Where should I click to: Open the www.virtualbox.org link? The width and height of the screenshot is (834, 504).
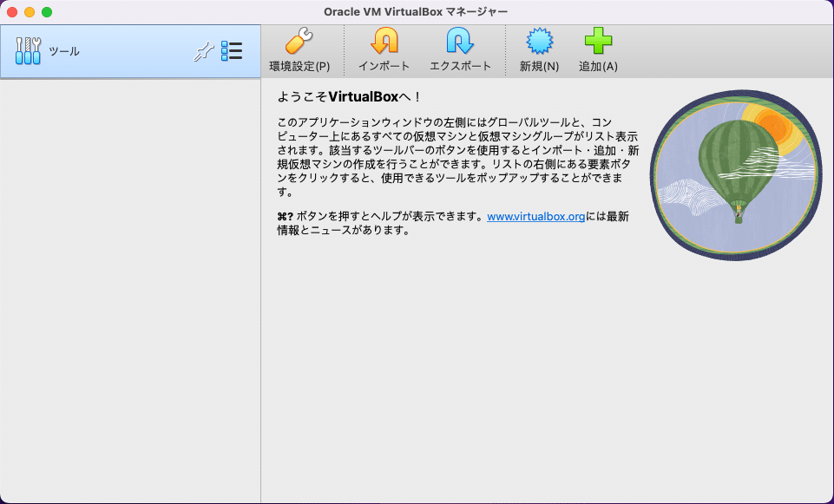(x=536, y=216)
